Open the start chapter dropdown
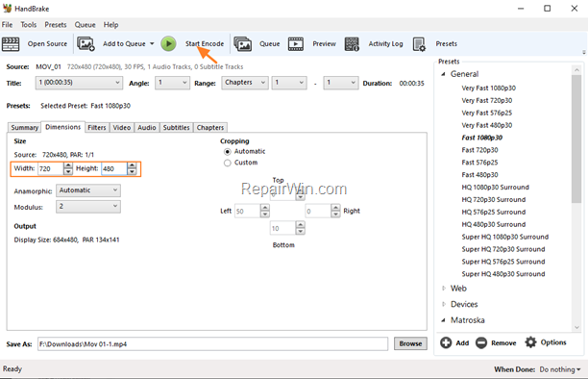This screenshot has width=588, height=379. coord(289,83)
